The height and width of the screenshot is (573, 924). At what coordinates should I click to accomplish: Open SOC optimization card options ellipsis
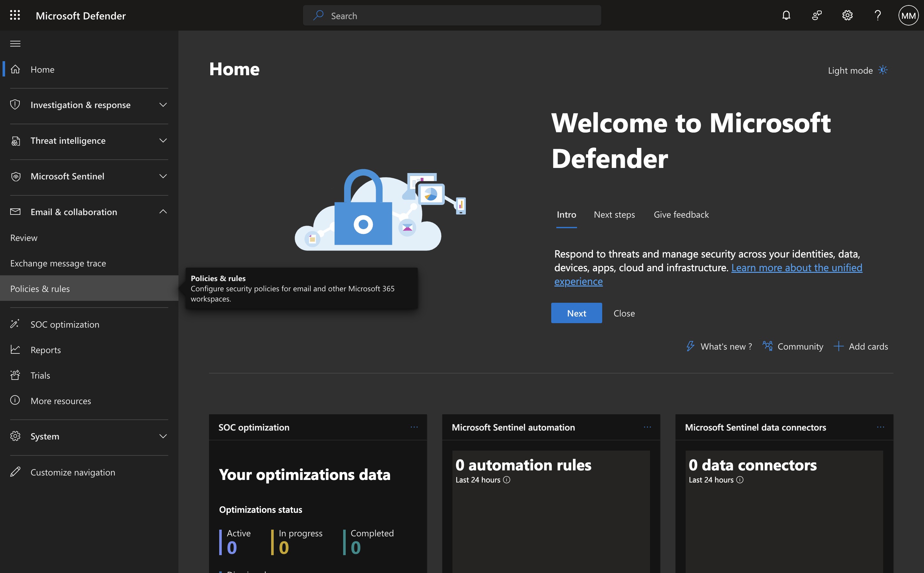click(414, 427)
